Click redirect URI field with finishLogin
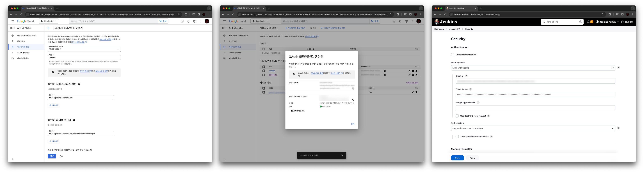This screenshot has height=173, width=644. (81, 134)
